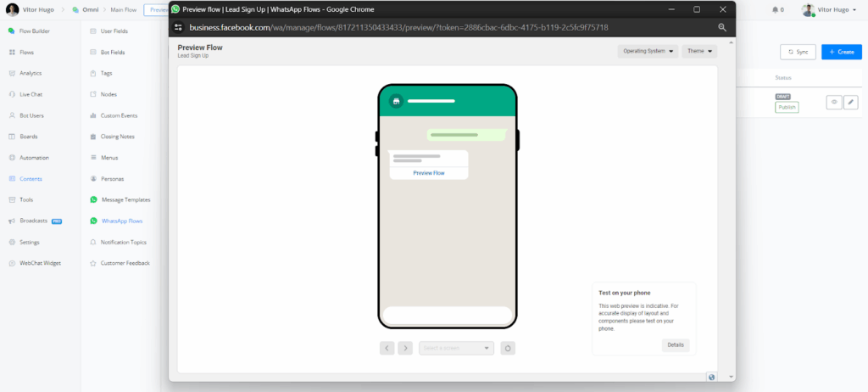Open the Select a screen dropdown

pyautogui.click(x=456, y=348)
